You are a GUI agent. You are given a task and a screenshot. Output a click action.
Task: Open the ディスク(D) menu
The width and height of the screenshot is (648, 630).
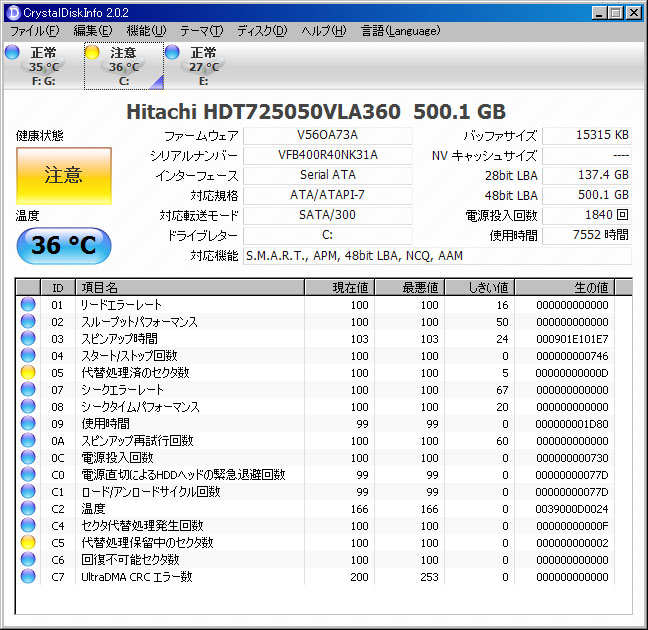(x=262, y=31)
